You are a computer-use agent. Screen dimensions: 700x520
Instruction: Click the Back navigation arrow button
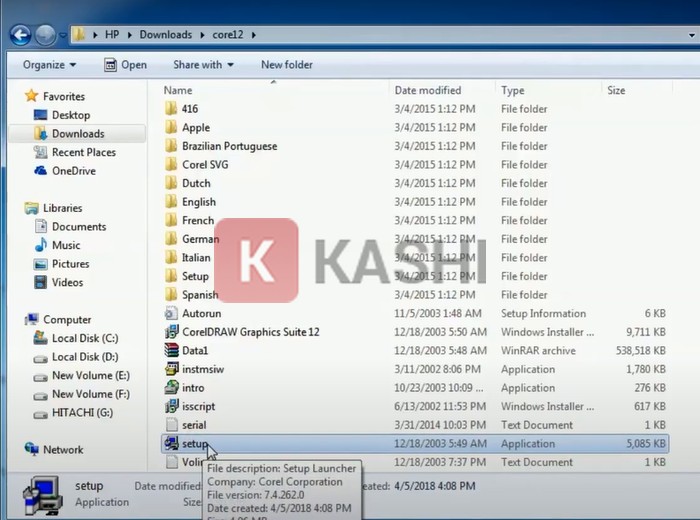(21, 35)
